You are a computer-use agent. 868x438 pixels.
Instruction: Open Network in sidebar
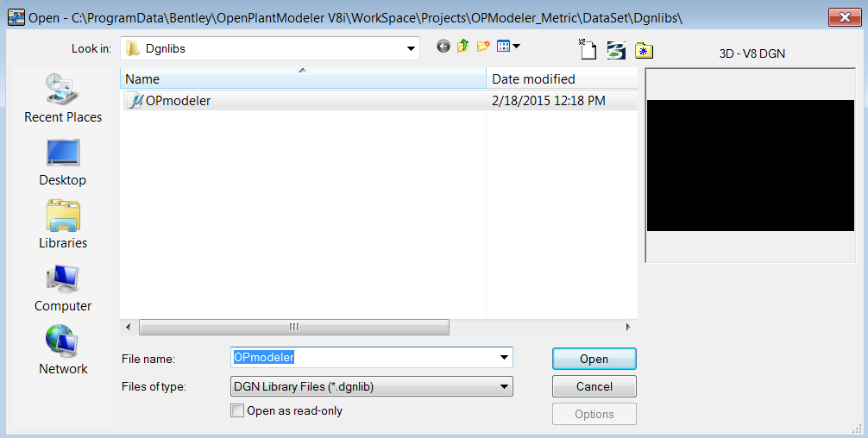(x=63, y=351)
